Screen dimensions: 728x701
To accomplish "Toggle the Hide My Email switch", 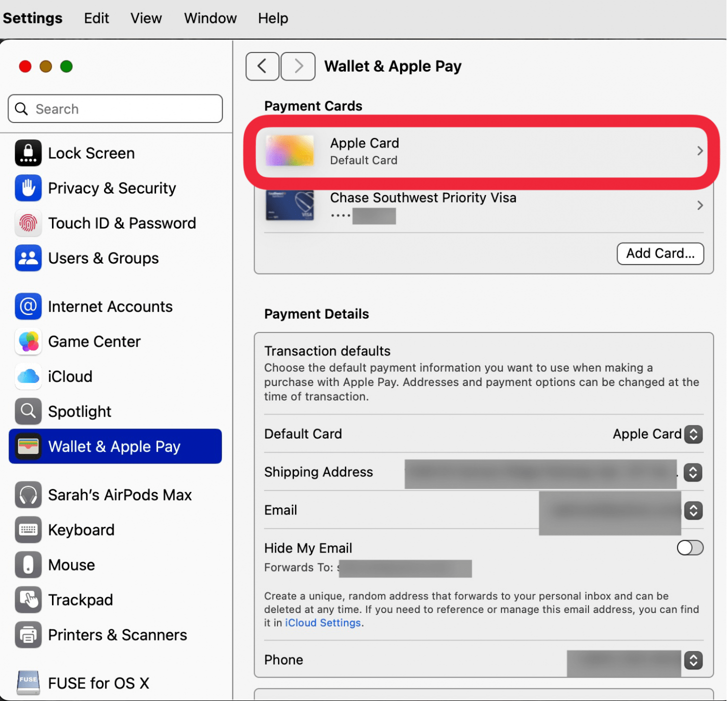I will pyautogui.click(x=689, y=548).
